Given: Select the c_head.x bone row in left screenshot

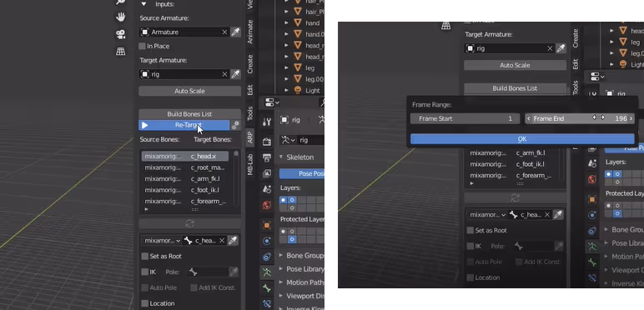Looking at the screenshot, I should pos(185,156).
